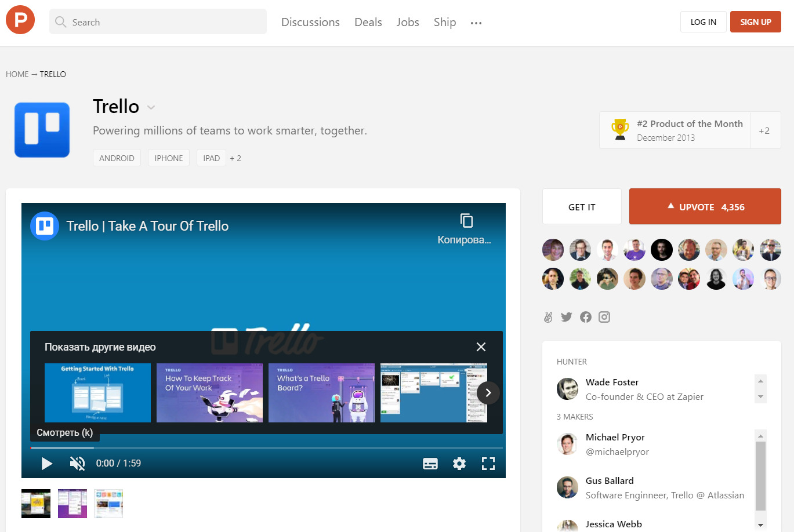Open the board screenshot suggested video
This screenshot has width=794, height=532.
click(x=434, y=393)
